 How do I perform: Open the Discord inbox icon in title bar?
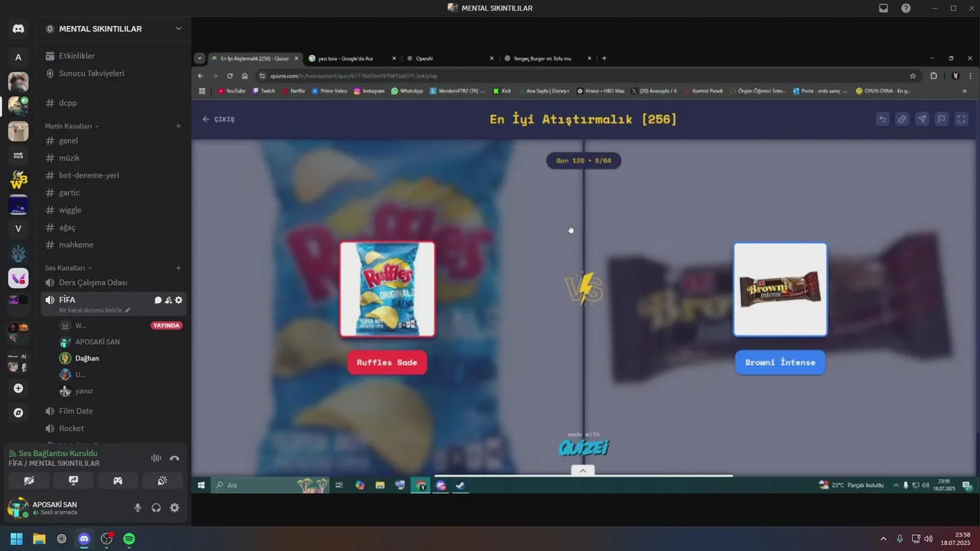click(884, 8)
